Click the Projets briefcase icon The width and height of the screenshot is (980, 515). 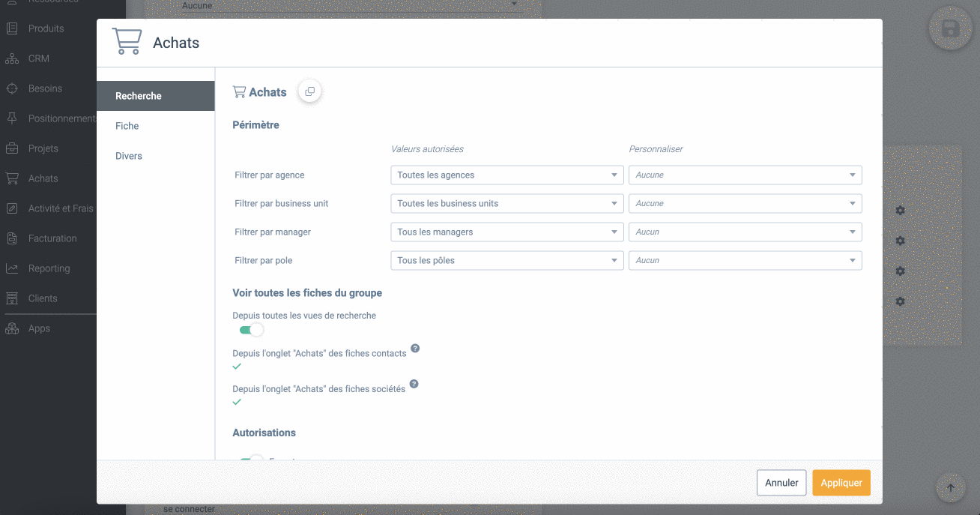[12, 148]
